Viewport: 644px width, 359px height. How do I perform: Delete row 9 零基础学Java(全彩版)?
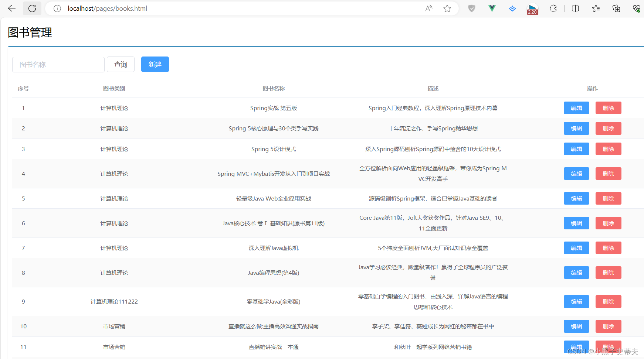[608, 301]
